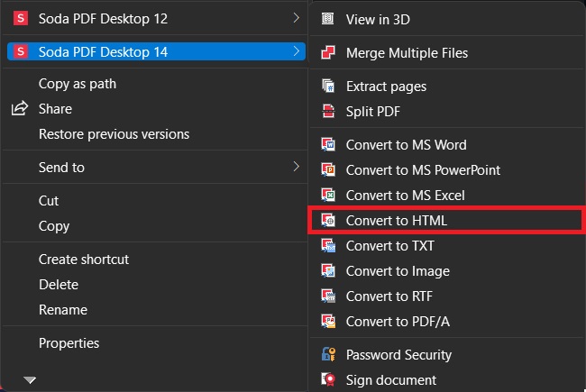Expand the Soda PDF Desktop 14 submenu arrow
586x392 pixels.
(x=296, y=50)
